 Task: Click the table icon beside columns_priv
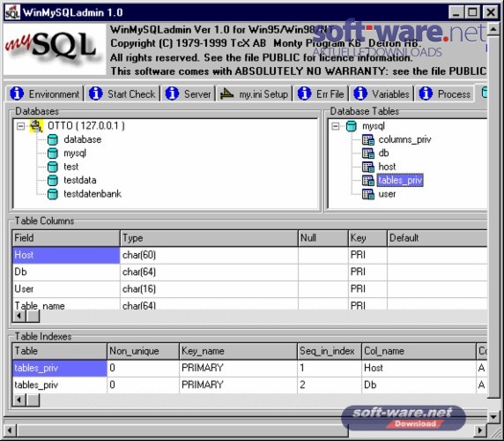pos(368,139)
